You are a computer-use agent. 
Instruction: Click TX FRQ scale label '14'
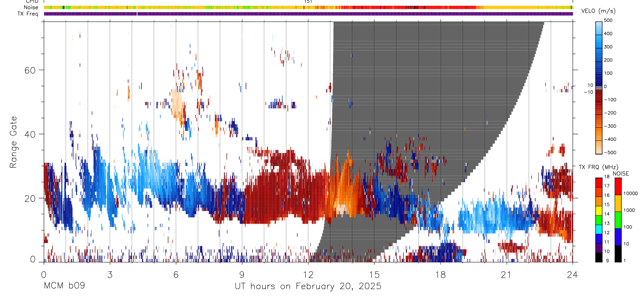click(x=606, y=214)
